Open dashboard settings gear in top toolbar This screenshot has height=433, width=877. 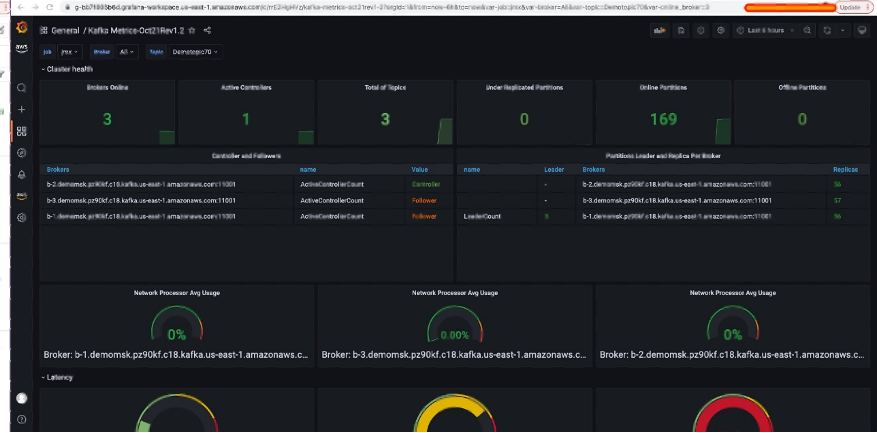coord(720,31)
